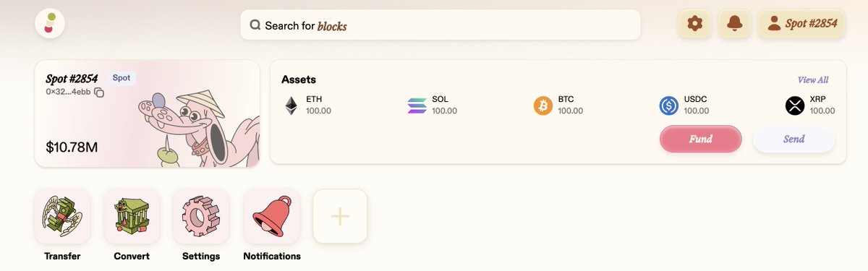This screenshot has width=868, height=271.
Task: Open the View All assets link
Action: pos(813,79)
